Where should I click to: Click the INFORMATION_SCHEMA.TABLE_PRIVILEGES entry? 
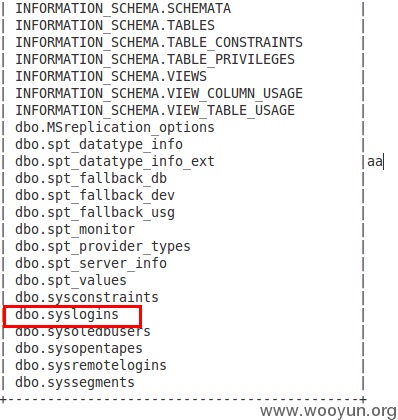(155, 59)
